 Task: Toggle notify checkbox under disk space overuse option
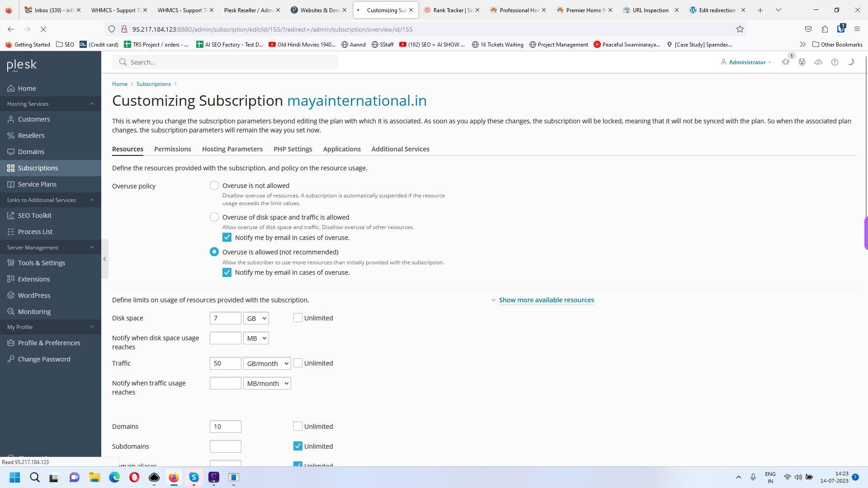pos(227,238)
